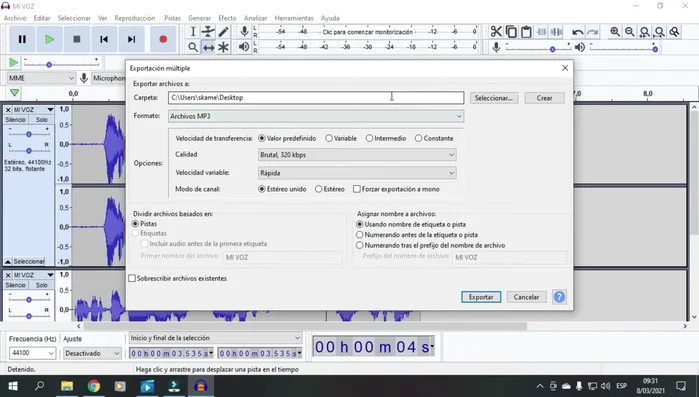Select the Time Shift tool

[208, 47]
